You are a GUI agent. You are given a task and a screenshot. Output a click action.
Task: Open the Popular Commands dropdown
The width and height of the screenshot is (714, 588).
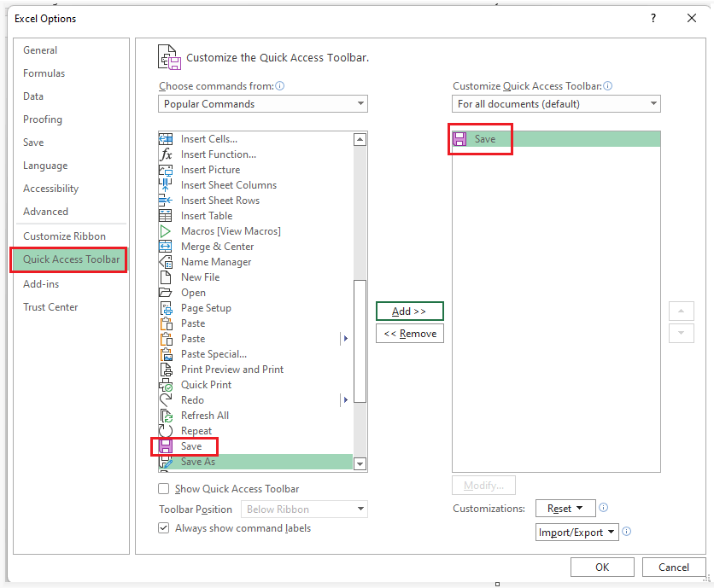click(263, 104)
